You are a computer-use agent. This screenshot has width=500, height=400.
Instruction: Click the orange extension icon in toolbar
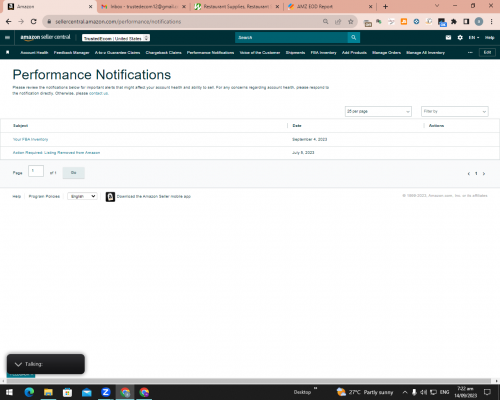[x=404, y=22]
